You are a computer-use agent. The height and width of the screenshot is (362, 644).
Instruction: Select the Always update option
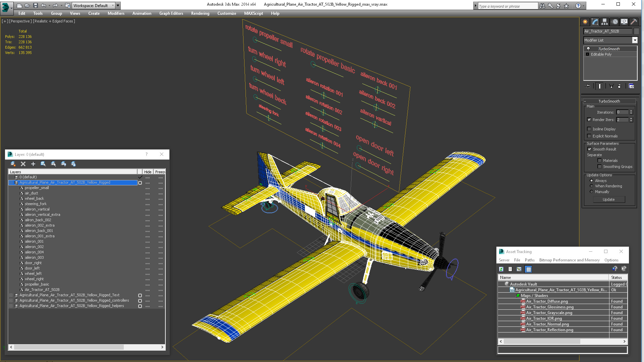pos(592,181)
